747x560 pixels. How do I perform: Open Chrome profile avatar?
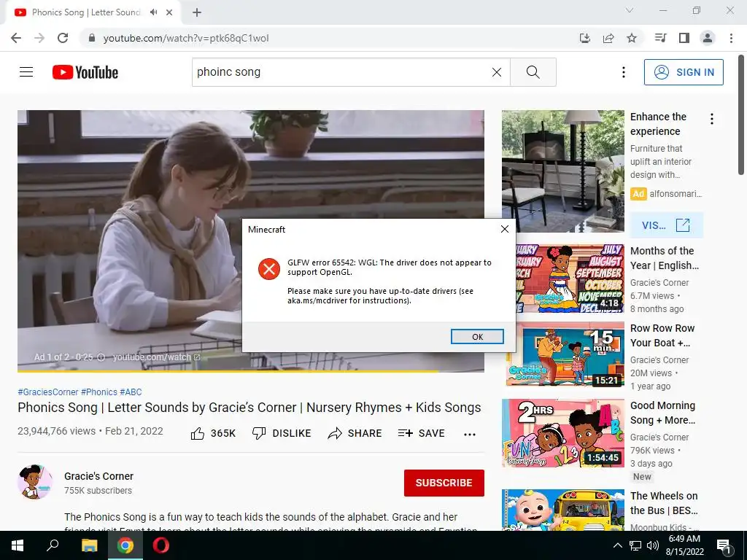708,38
